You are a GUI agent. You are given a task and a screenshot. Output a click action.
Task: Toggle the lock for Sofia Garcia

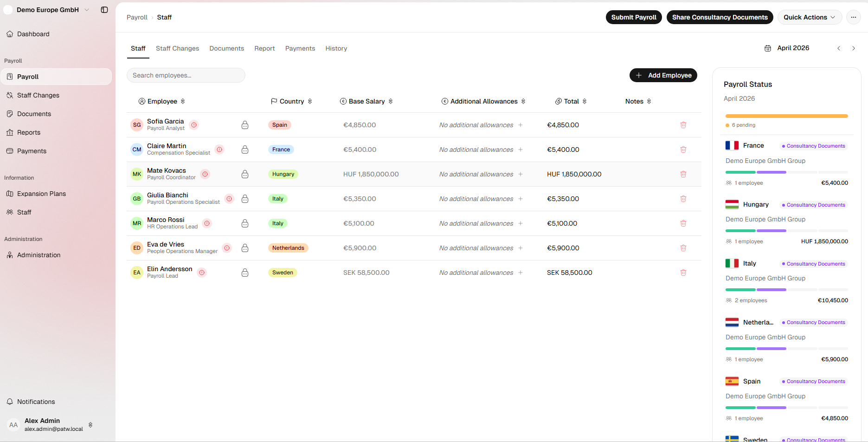pos(245,125)
